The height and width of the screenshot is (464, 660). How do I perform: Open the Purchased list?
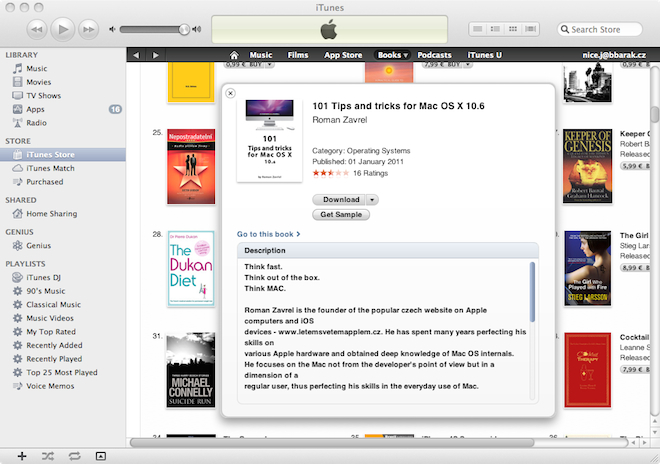click(x=63, y=181)
